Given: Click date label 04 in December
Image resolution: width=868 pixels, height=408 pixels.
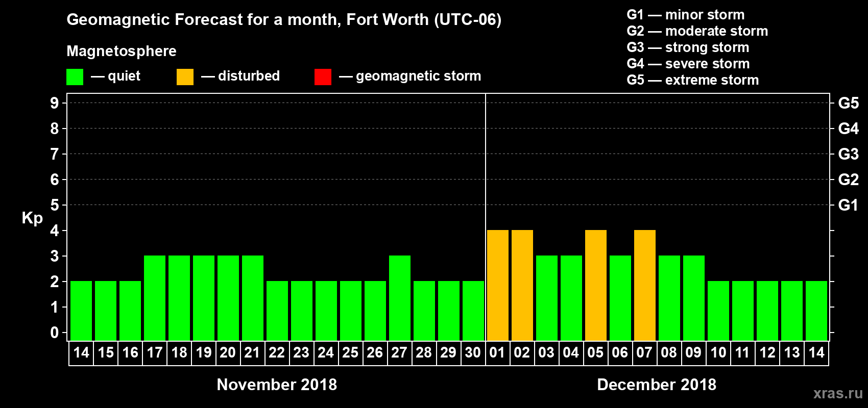Looking at the screenshot, I should click(571, 353).
